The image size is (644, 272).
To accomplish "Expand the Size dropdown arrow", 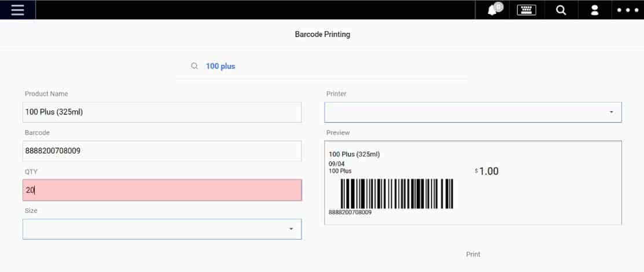I will click(x=291, y=229).
